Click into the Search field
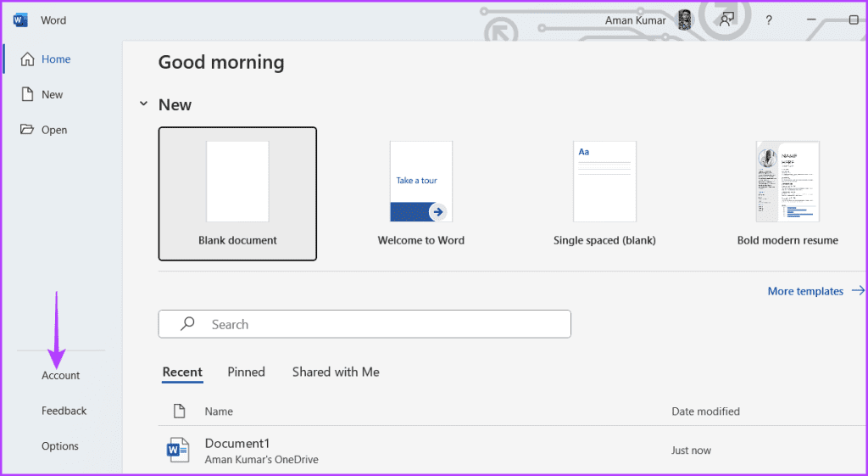The image size is (868, 476). click(364, 324)
